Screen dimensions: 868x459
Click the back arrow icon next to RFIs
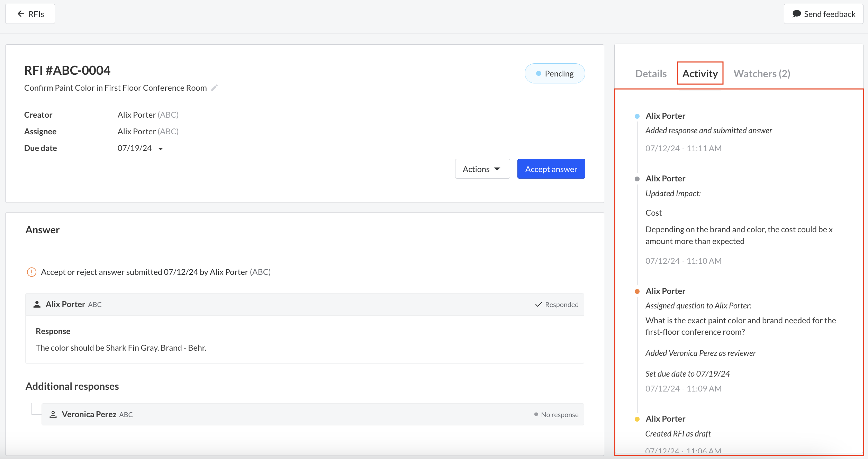point(21,14)
